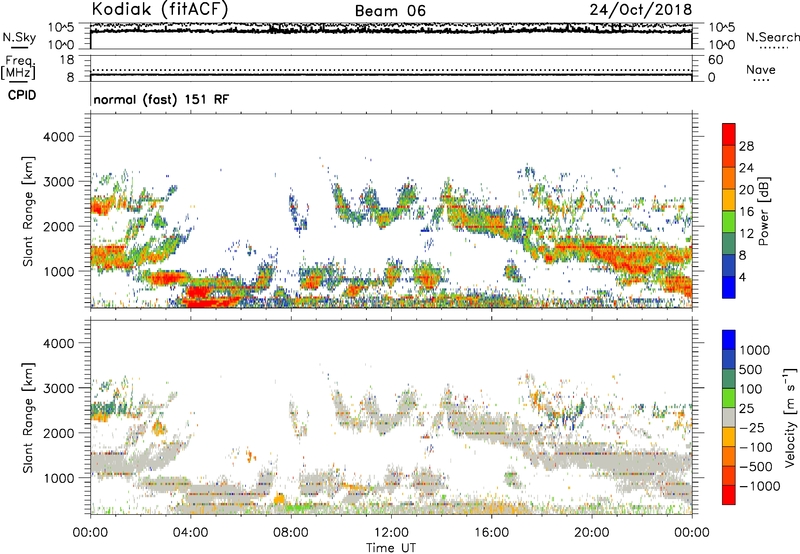Click the 'Power [dB]' color bar label
800x554 pixels.
[x=763, y=211]
